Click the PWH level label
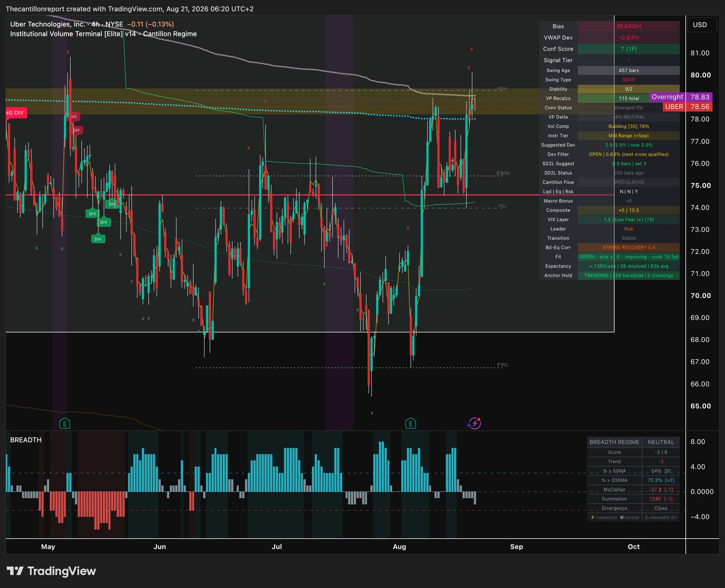Viewport: 725px width, 588px height. 503,173
